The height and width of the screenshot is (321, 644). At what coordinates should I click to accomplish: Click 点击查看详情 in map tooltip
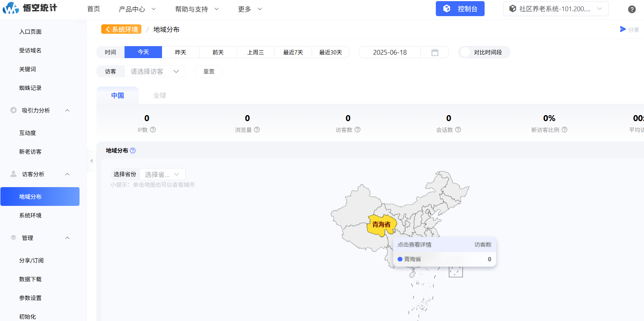(x=414, y=244)
